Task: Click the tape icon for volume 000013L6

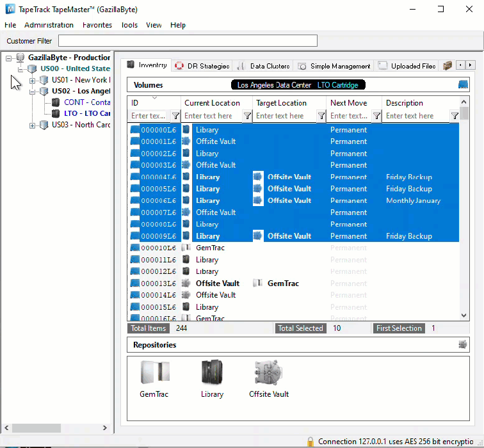Action: [134, 283]
